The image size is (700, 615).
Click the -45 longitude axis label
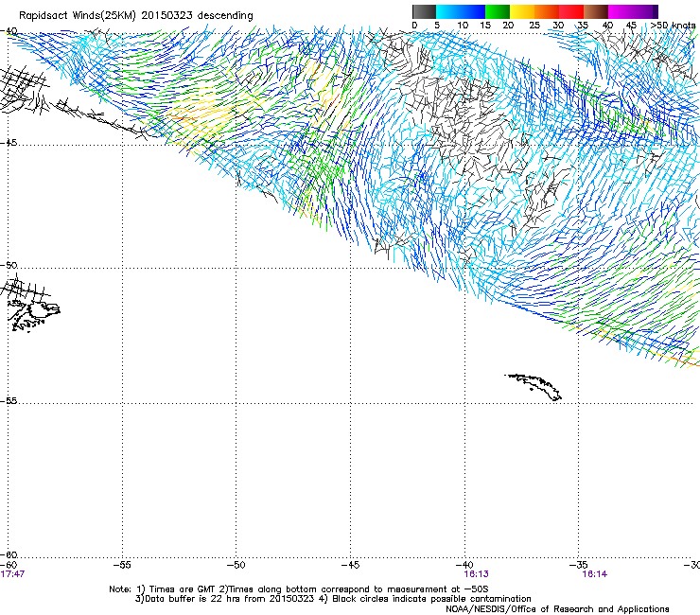(x=350, y=565)
